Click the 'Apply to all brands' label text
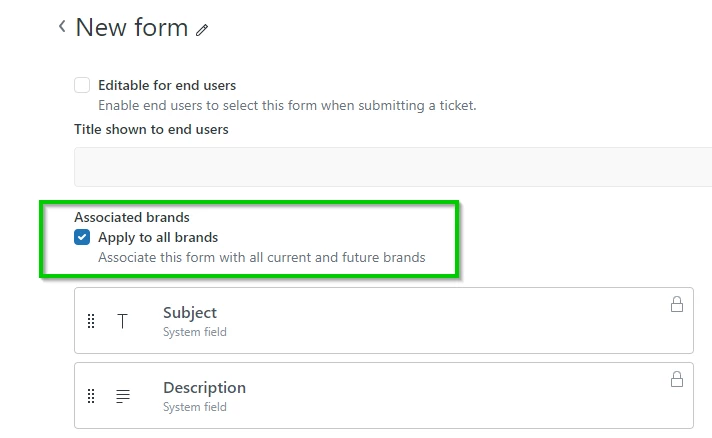Viewport: 712px width, 438px height. coord(158,238)
